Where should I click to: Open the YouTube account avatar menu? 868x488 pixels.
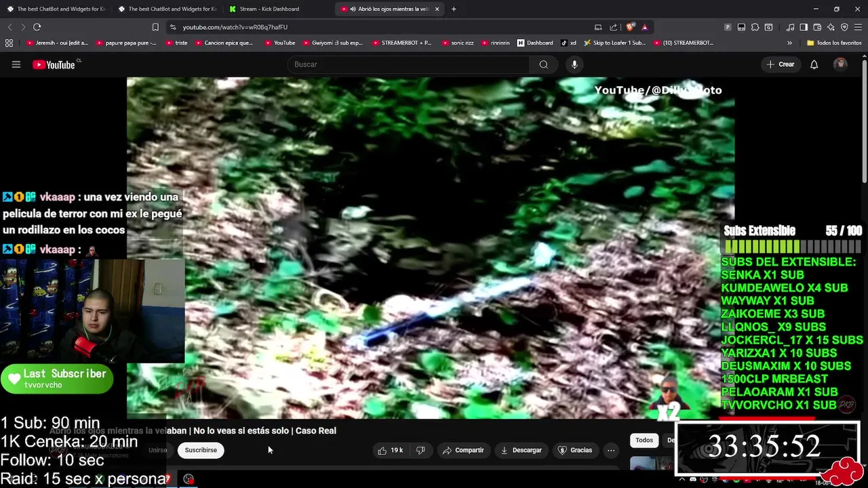[x=840, y=64]
